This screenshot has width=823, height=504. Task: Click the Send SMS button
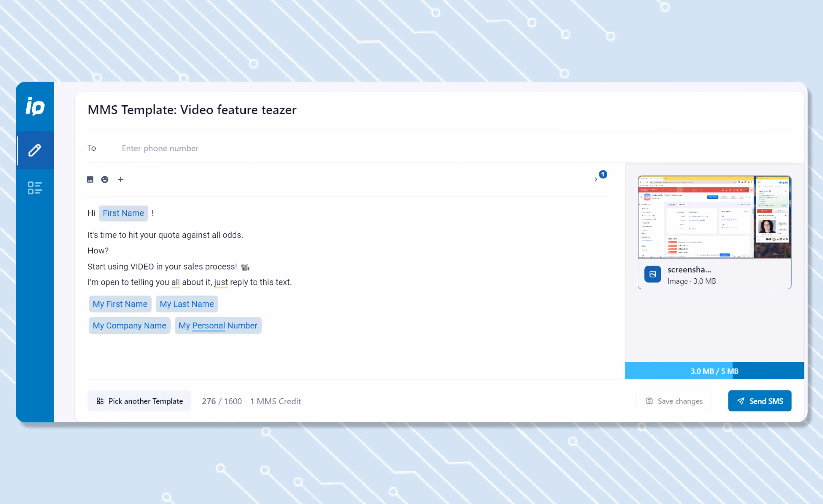pyautogui.click(x=760, y=401)
